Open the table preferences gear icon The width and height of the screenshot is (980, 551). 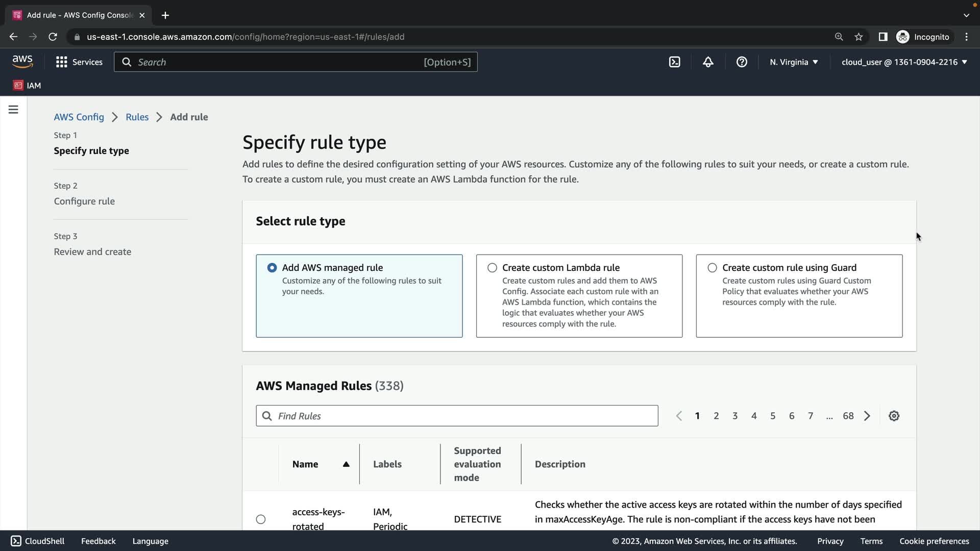tap(894, 416)
